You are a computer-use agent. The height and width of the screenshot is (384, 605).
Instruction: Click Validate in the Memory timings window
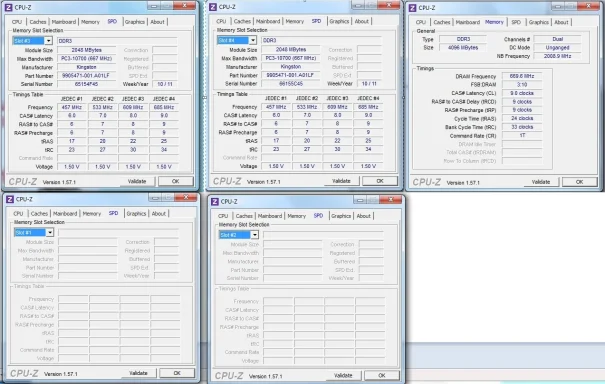tap(541, 182)
